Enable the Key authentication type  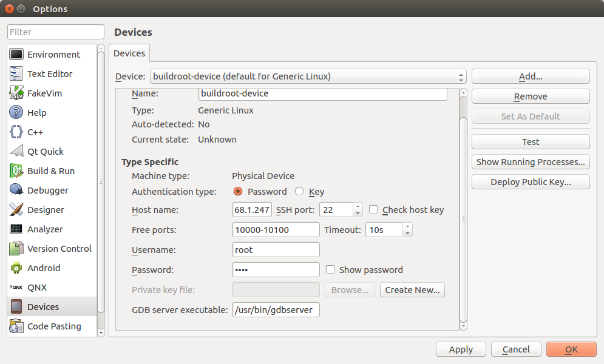(300, 191)
